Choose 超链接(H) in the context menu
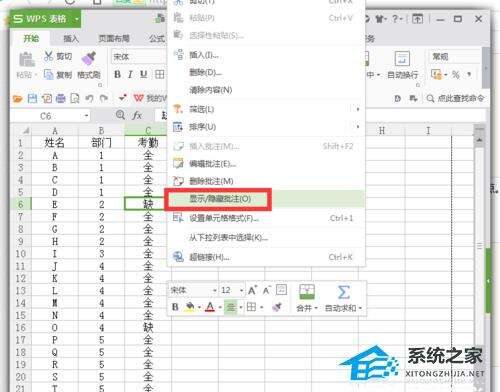The width and height of the screenshot is (500, 392). click(266, 257)
